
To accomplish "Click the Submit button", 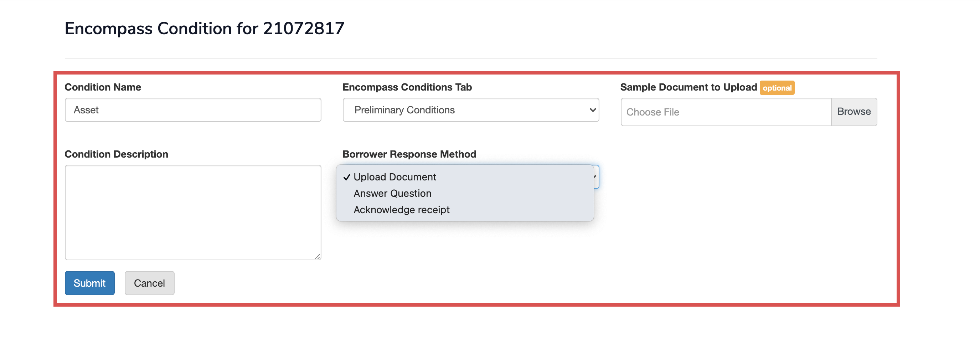I will click(x=89, y=283).
